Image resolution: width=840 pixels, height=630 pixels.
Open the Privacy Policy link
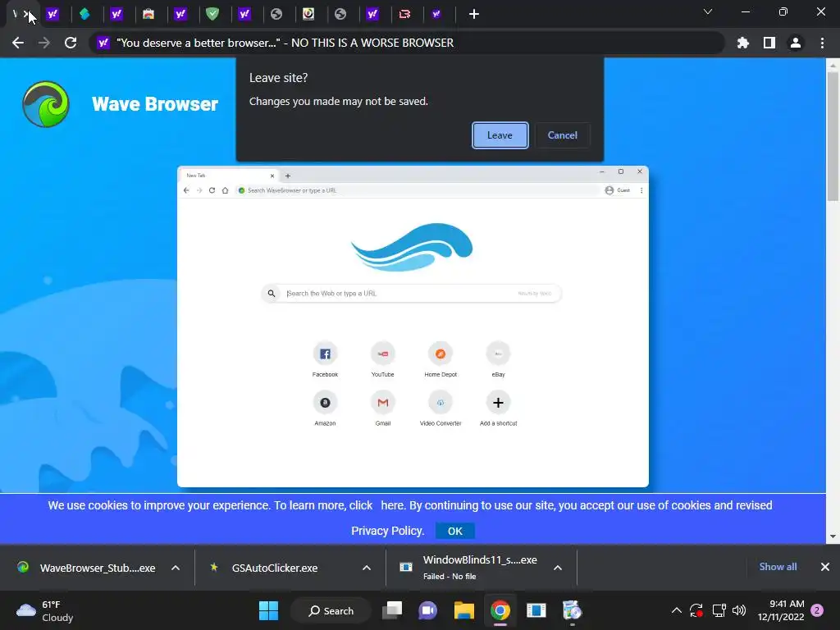(387, 531)
